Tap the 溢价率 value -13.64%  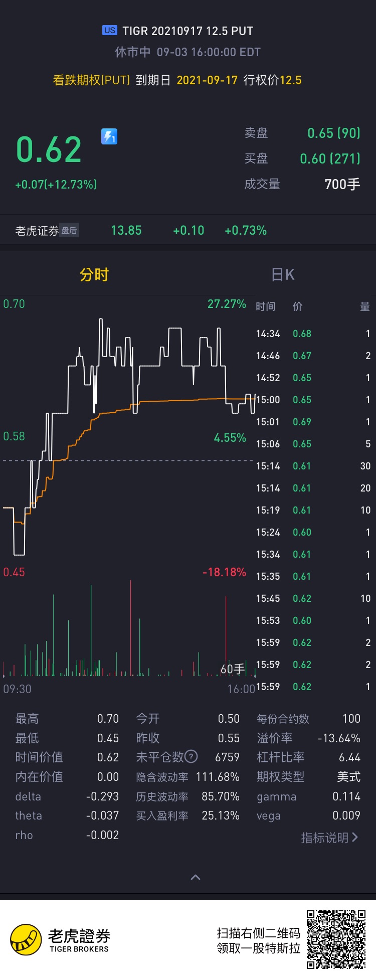(339, 738)
